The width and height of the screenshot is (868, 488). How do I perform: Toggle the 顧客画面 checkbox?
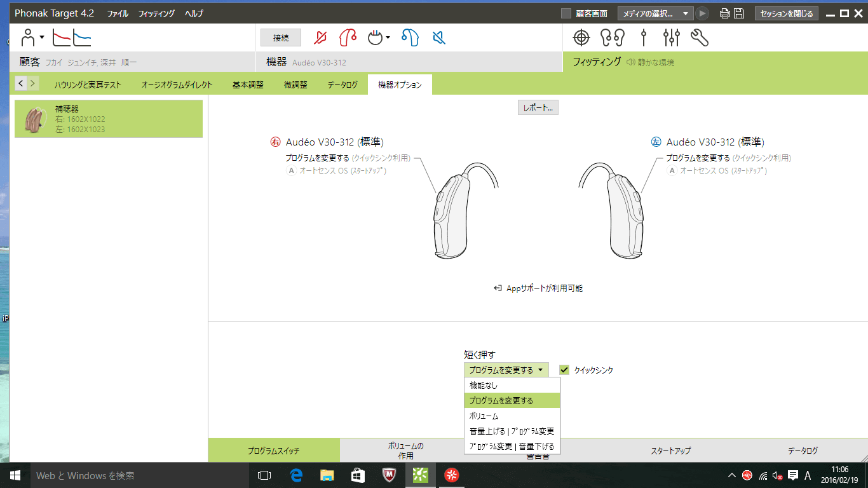point(566,13)
